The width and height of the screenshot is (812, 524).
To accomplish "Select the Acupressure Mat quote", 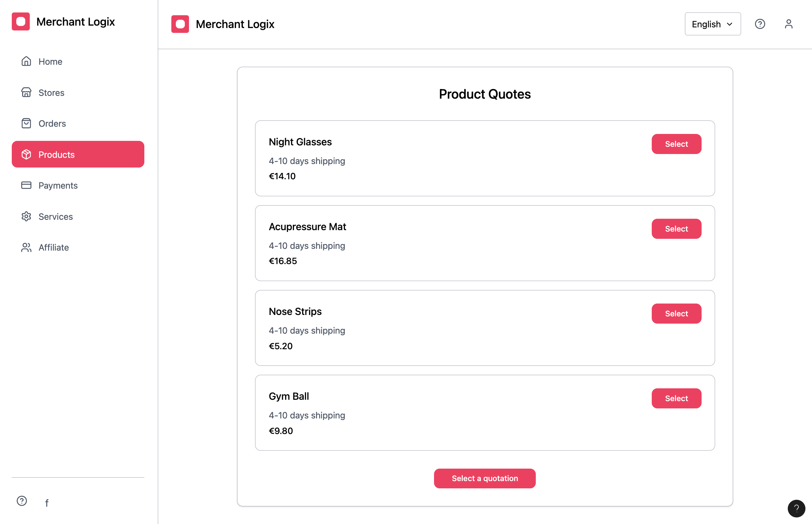I will pyautogui.click(x=676, y=229).
